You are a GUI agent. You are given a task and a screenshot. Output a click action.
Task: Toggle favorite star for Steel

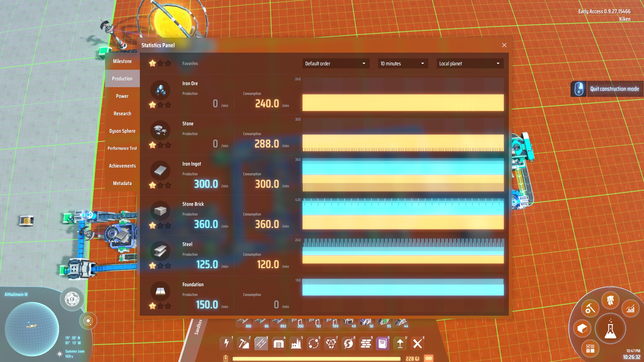coord(153,266)
